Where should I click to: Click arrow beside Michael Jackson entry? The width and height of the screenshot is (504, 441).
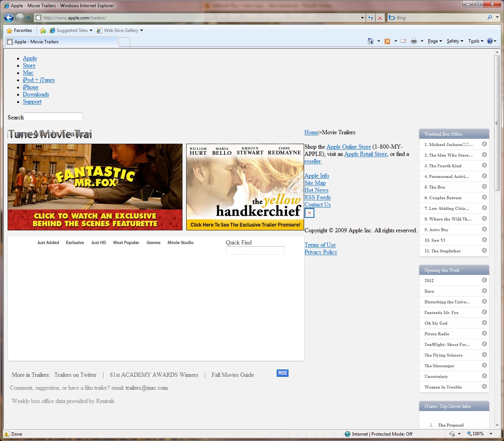484,144
